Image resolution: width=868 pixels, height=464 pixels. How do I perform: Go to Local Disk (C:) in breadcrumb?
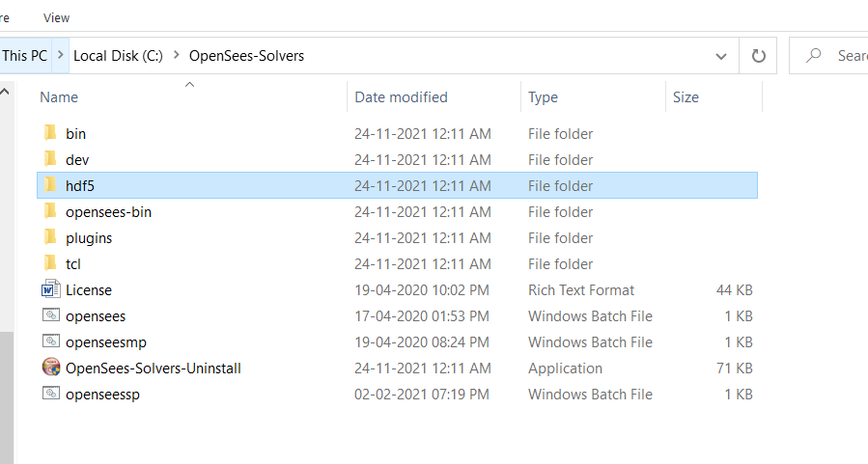point(118,56)
